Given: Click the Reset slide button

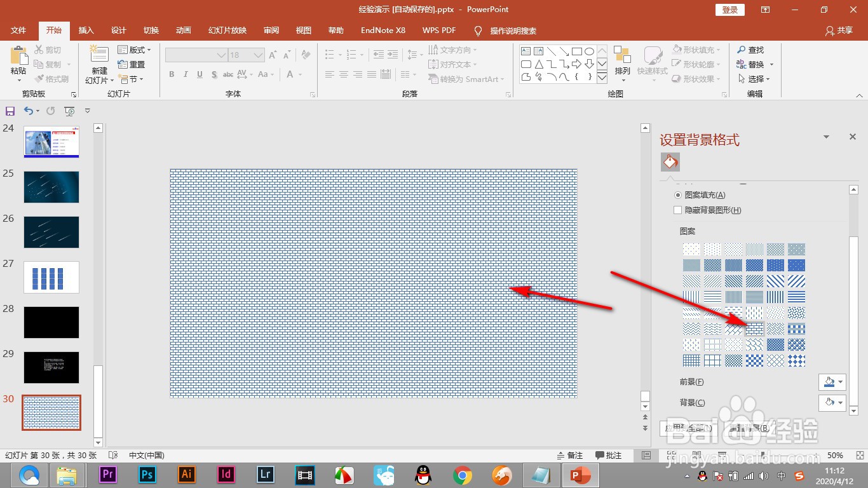Looking at the screenshot, I should pos(132,64).
